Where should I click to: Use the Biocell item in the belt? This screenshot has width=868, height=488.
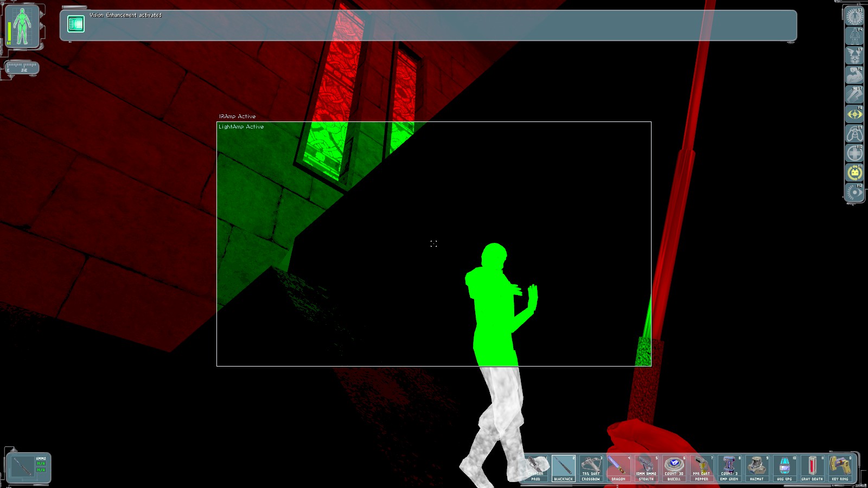tap(674, 468)
